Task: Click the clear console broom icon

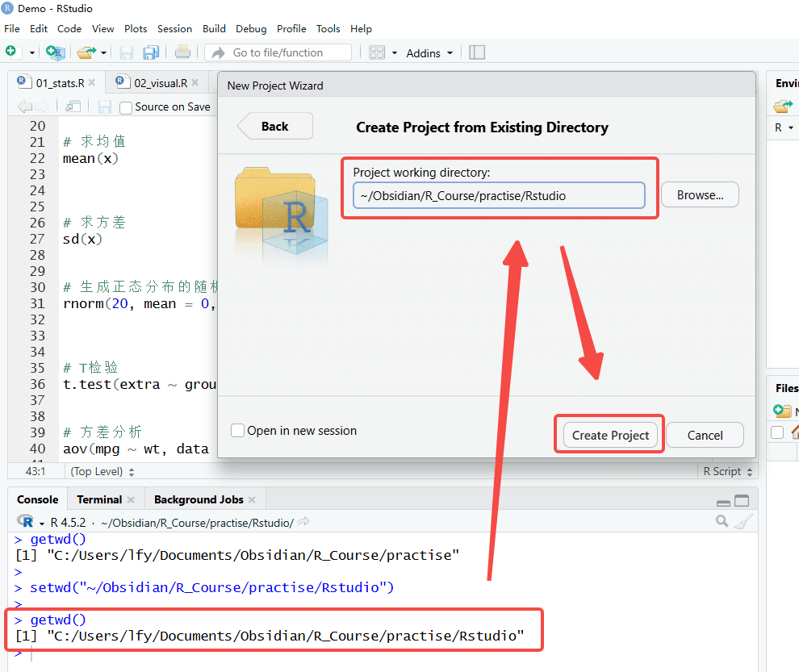Action: 743,522
